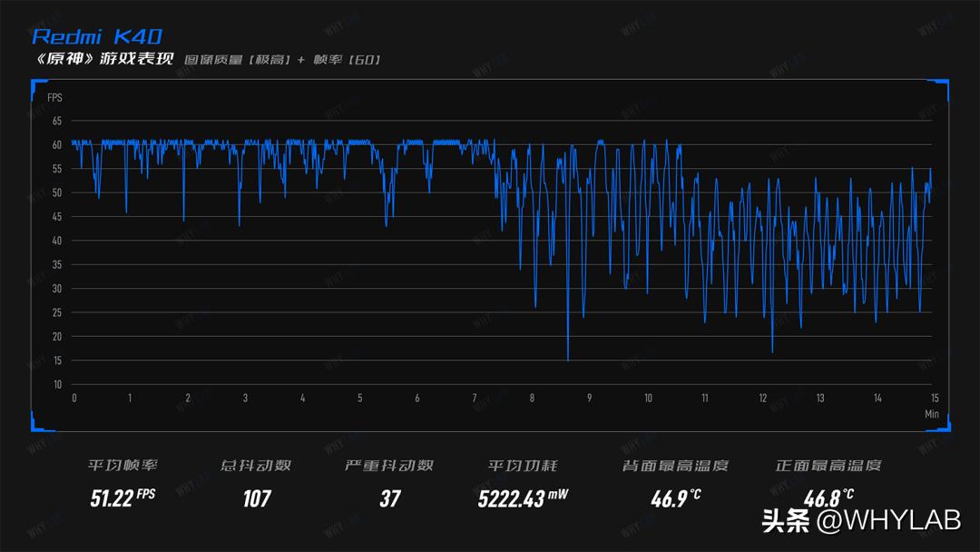Click the 107 jitter count value
Screen dimensions: 980x552
click(257, 498)
